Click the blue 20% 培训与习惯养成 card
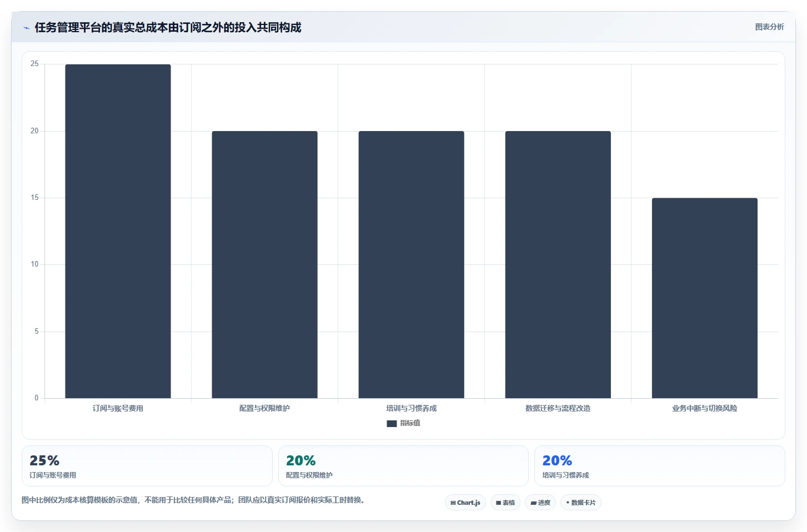Screen dimensions: 807x532 (660, 466)
